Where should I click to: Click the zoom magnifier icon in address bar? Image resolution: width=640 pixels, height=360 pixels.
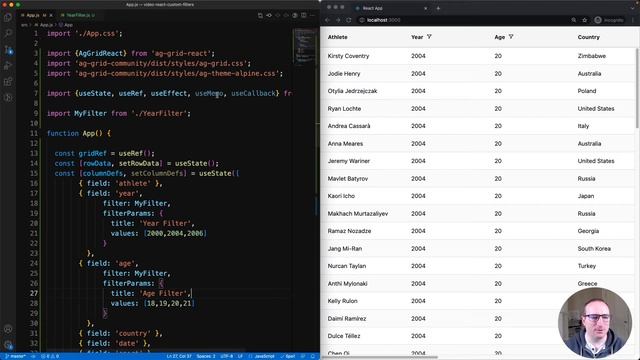(x=574, y=20)
